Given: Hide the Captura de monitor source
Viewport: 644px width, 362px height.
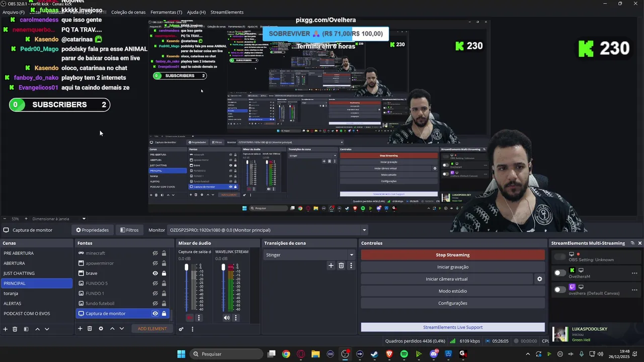Looking at the screenshot, I should point(155,314).
